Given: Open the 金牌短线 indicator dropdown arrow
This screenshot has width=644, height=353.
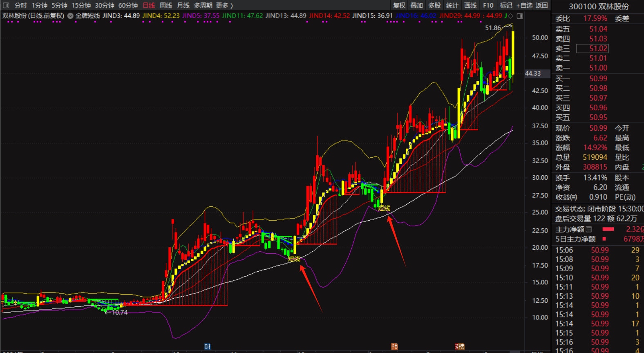Looking at the screenshot, I should tap(70, 16).
